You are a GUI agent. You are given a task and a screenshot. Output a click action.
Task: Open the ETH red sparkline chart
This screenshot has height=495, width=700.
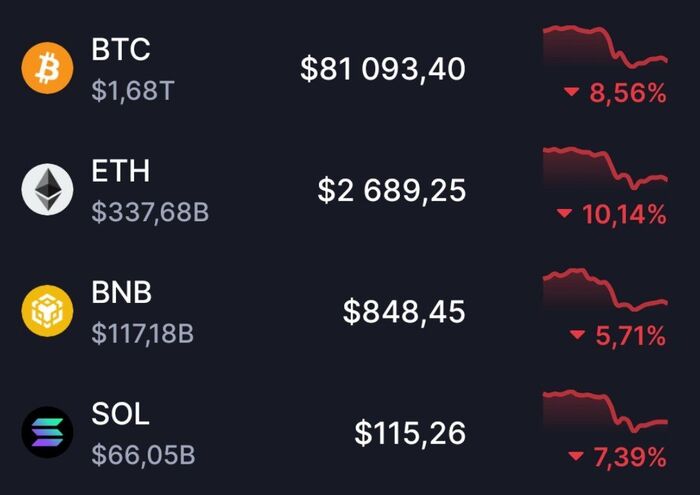coord(604,168)
